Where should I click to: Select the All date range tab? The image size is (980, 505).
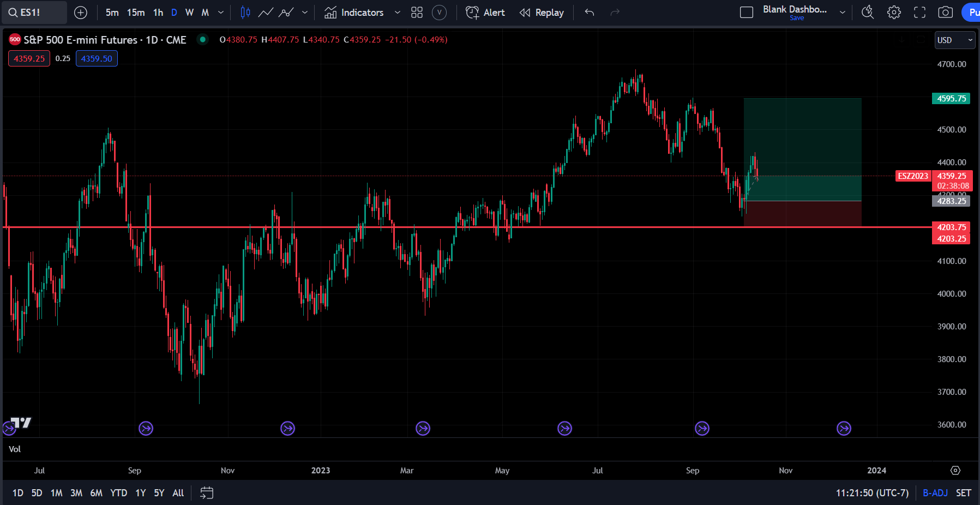coord(178,492)
